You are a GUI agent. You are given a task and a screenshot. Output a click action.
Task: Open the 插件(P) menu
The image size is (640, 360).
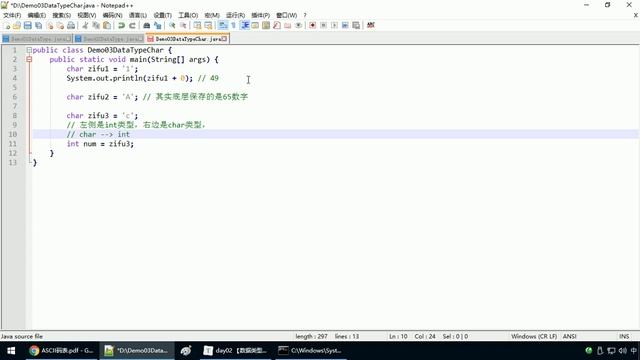[260, 15]
